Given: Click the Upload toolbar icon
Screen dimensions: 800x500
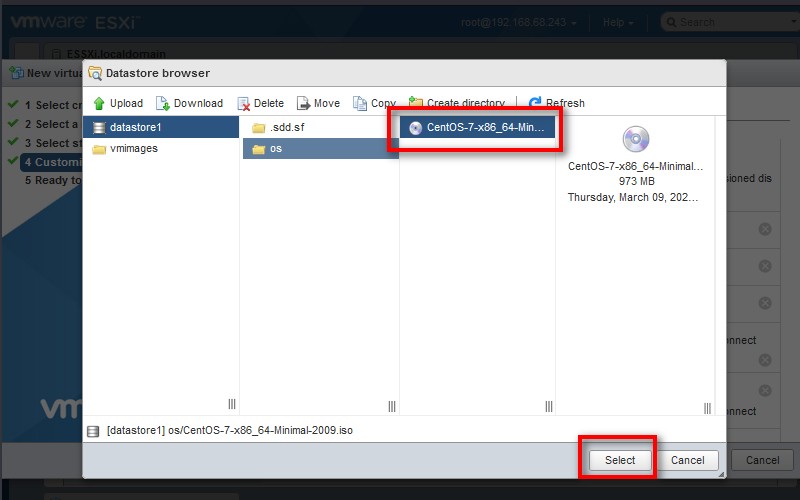Looking at the screenshot, I should tap(100, 103).
